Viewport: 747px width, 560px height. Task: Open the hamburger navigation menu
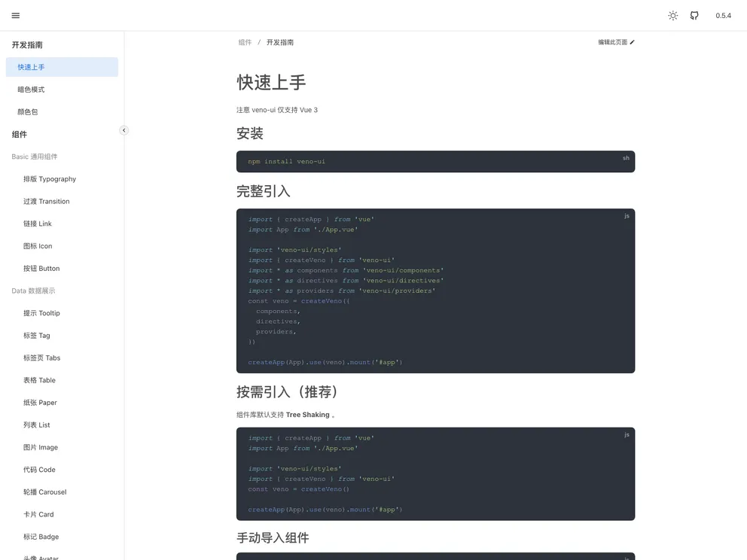click(15, 15)
